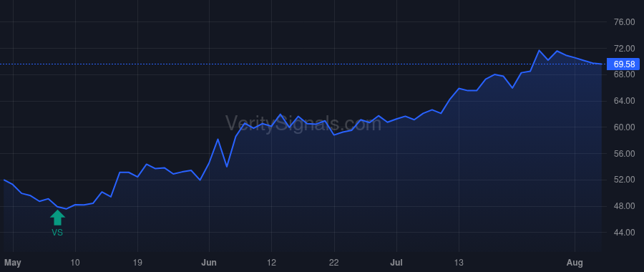
Task: Click the 10 date axis label
Action: [75, 263]
